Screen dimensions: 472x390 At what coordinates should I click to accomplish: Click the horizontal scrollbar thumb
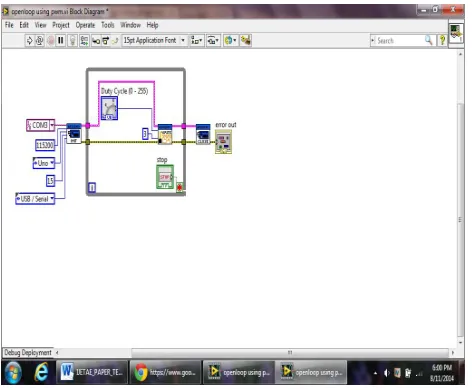(290, 352)
